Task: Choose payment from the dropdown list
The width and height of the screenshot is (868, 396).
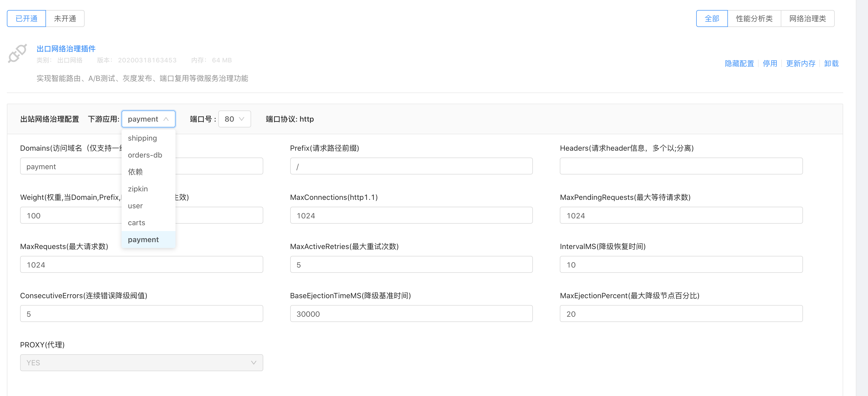Action: click(148, 240)
